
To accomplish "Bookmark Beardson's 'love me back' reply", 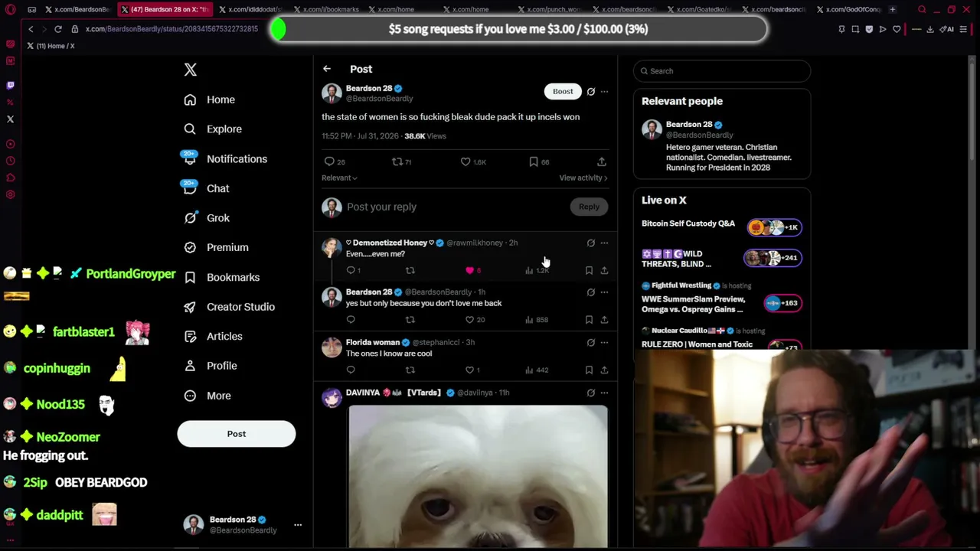I will [589, 320].
